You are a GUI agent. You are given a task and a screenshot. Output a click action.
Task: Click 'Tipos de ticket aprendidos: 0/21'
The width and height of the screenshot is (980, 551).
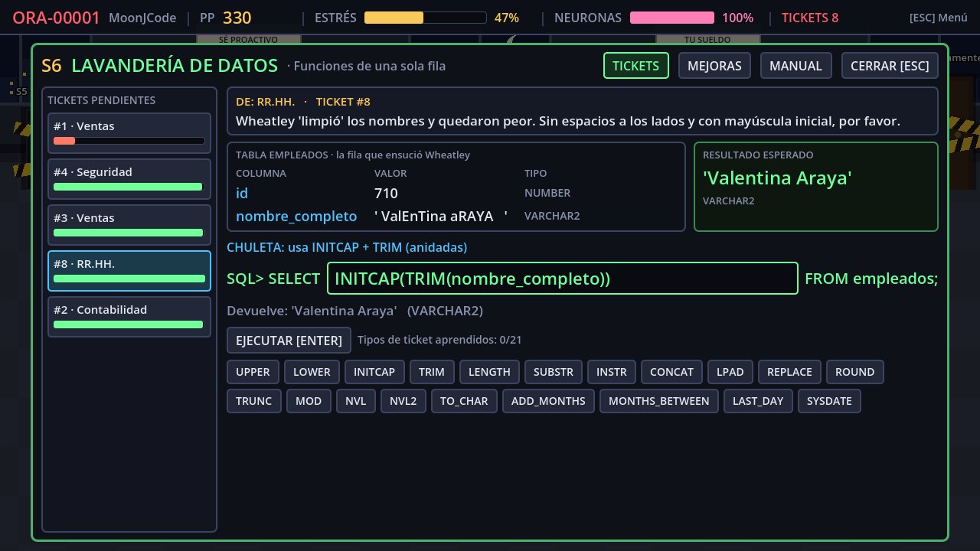point(439,340)
